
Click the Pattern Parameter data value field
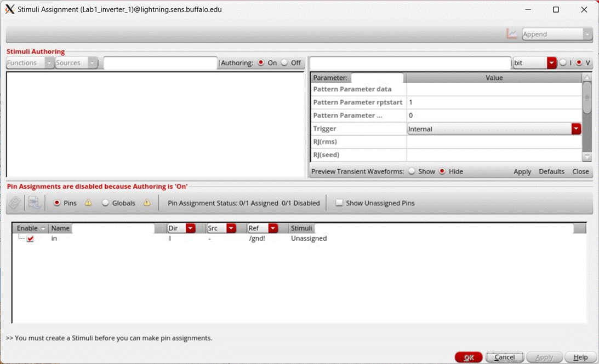pyautogui.click(x=493, y=89)
